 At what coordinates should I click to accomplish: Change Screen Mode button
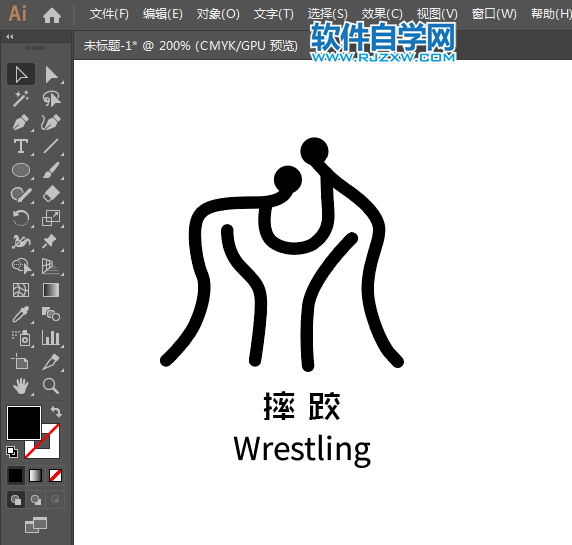(36, 525)
